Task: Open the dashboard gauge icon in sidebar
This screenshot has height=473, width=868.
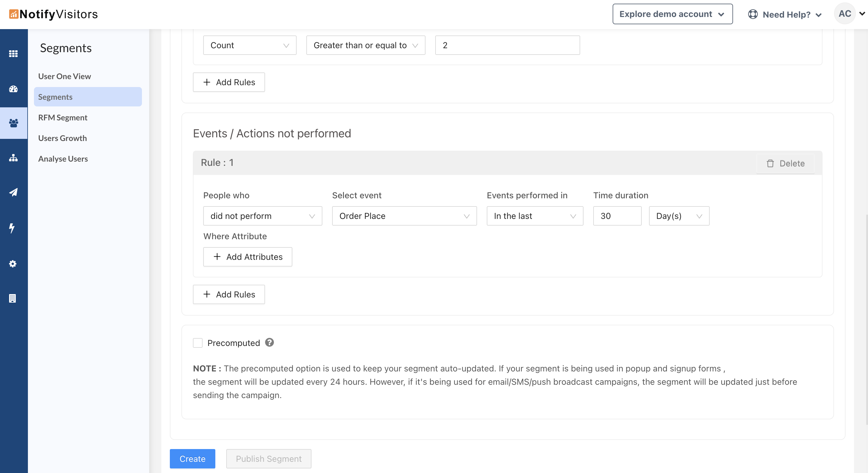Action: coord(13,89)
